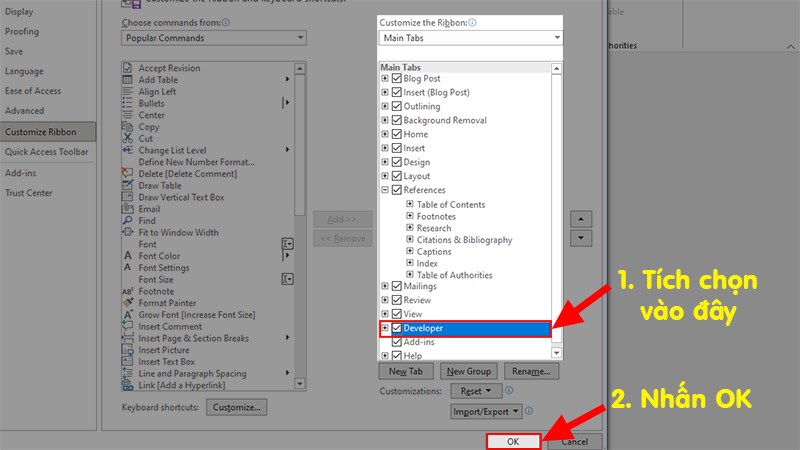Choose the Font Color command icon
Viewport: 800px width, 450px height.
coord(127,256)
